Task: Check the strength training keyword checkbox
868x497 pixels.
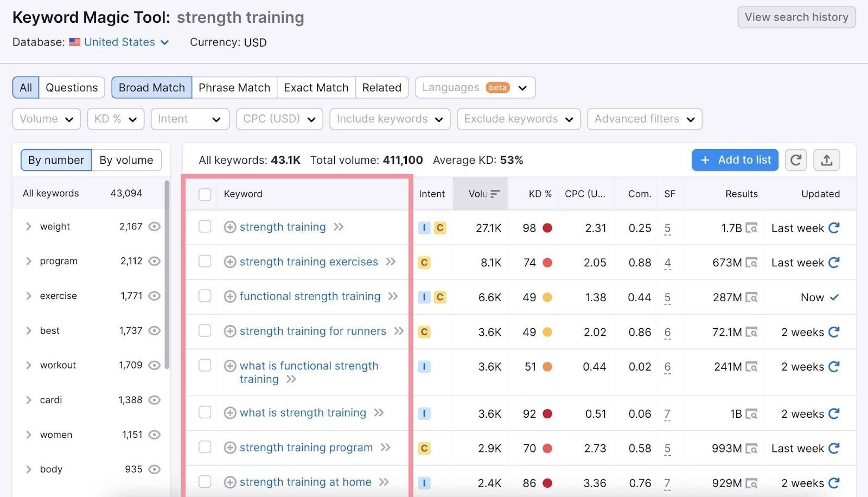Action: (205, 227)
